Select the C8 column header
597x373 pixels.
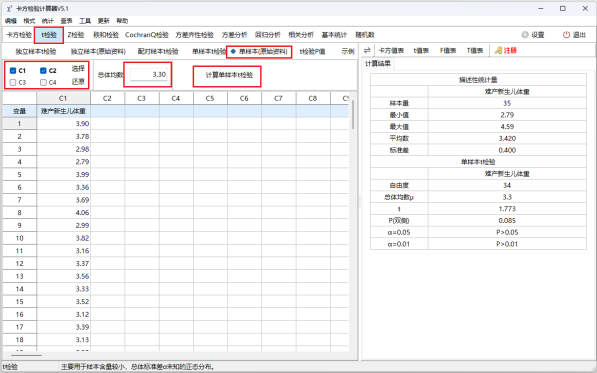[x=313, y=98]
